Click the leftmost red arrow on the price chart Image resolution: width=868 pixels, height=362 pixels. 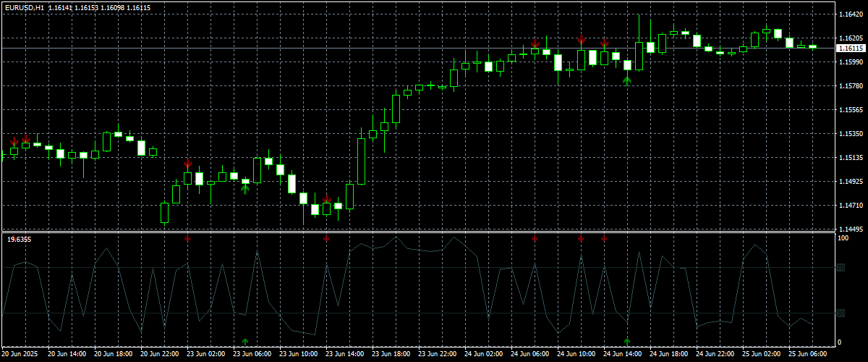(14, 140)
